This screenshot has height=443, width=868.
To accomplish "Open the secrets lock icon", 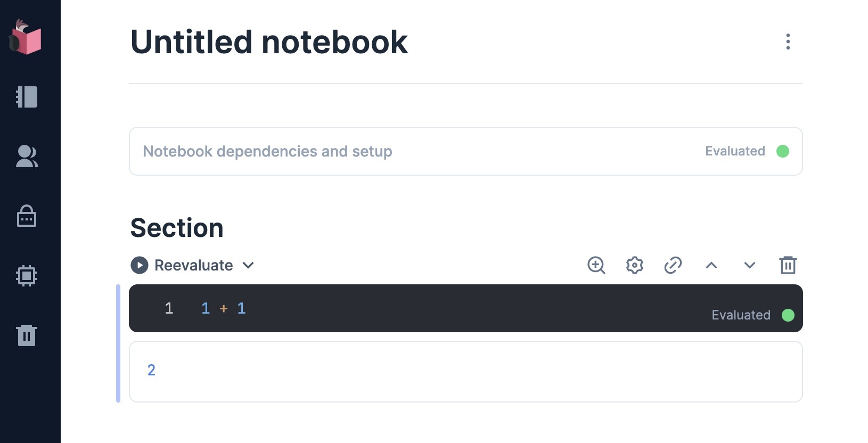I will coord(27,216).
